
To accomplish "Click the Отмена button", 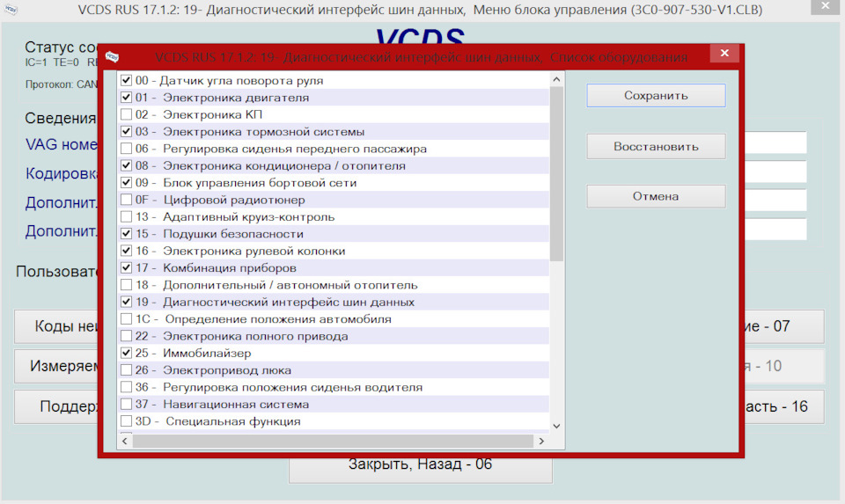I will [x=656, y=196].
